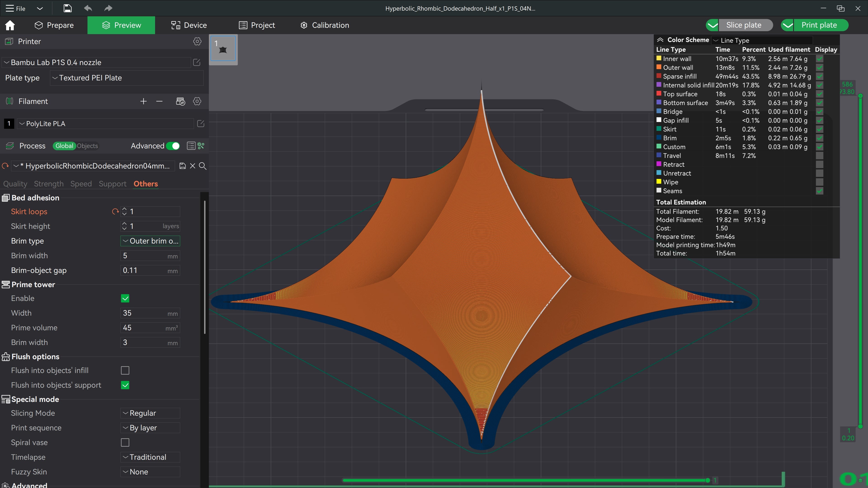Click the Home icon

click(10, 25)
